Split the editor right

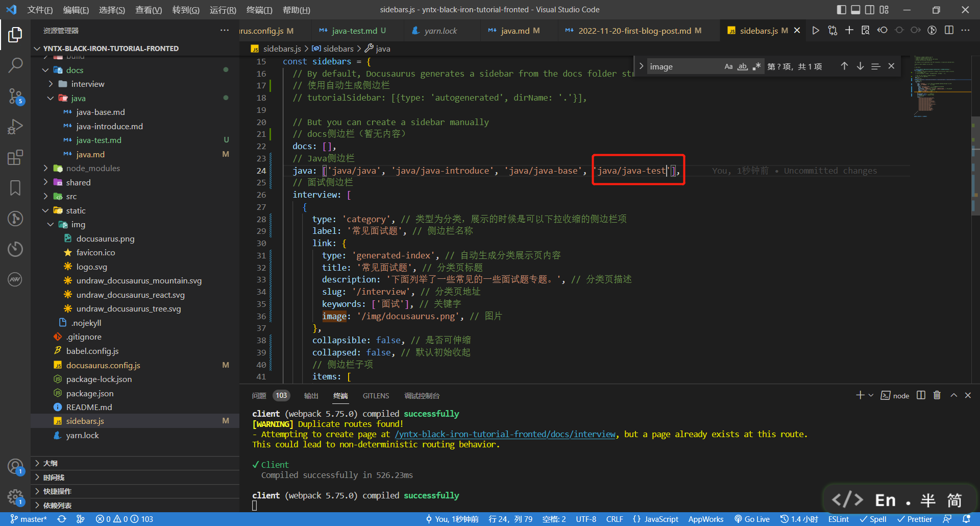pos(949,31)
